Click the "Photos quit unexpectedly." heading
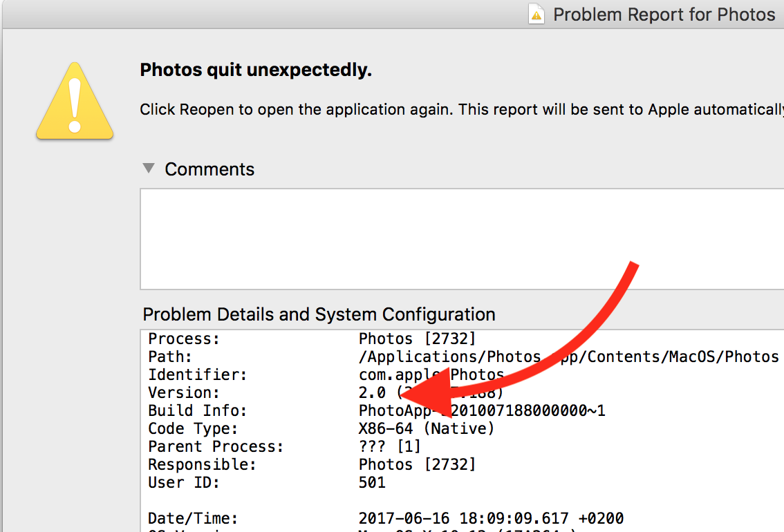The width and height of the screenshot is (784, 532). 256,70
